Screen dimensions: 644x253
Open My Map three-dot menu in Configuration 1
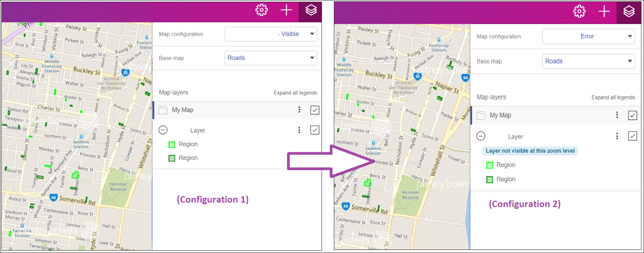(299, 110)
